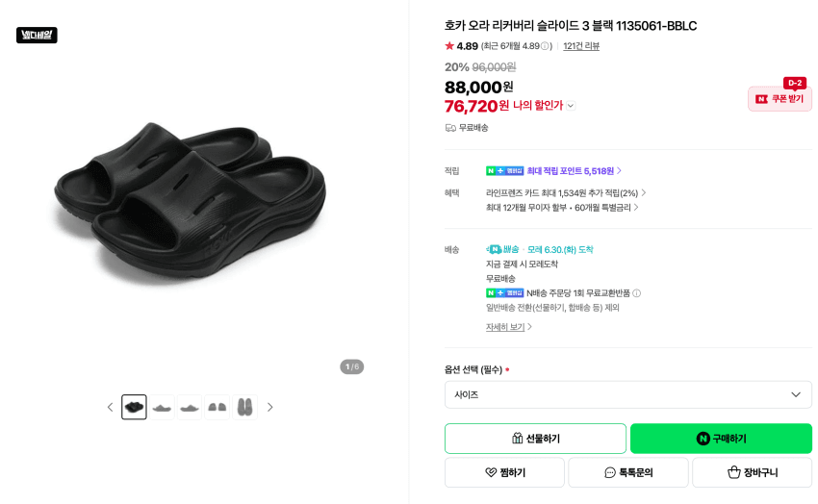The width and height of the screenshot is (818, 504).
Task: Click the info icon beside recent rating
Action: pyautogui.click(x=545, y=46)
